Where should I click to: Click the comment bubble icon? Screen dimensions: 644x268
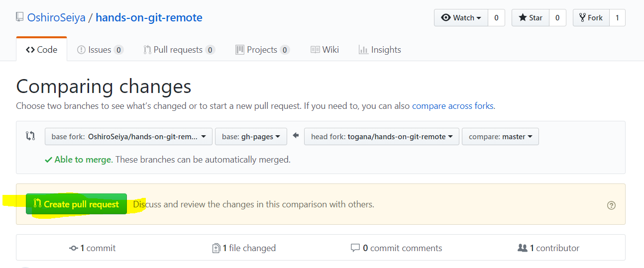pos(355,248)
